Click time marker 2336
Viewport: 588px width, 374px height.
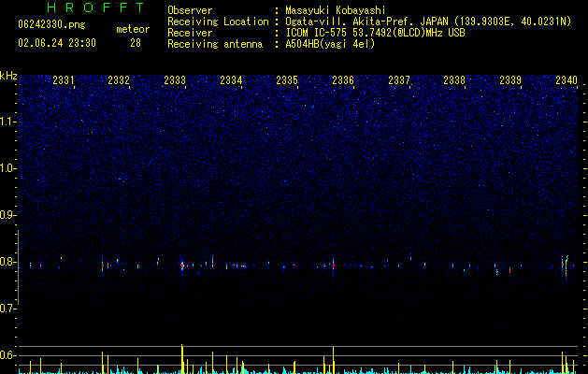pos(343,79)
